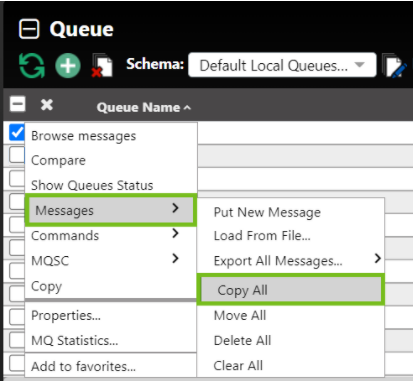Expand the Export All Messages arrow
413x381 pixels.
tap(377, 258)
